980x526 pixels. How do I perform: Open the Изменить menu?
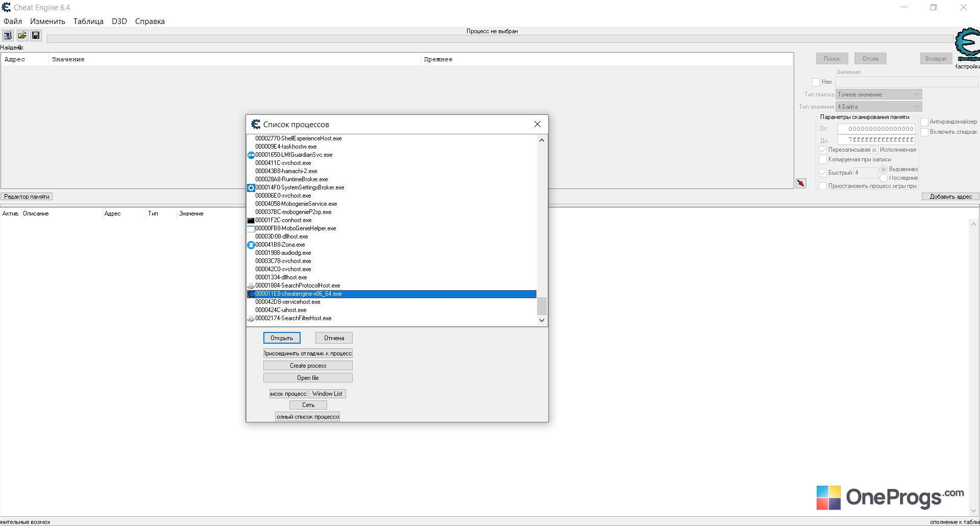click(47, 21)
